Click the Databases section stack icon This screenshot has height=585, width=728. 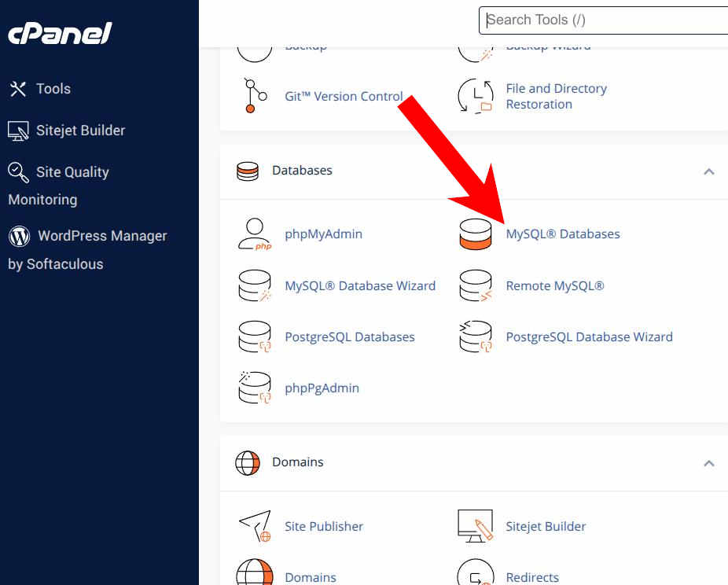(x=248, y=171)
